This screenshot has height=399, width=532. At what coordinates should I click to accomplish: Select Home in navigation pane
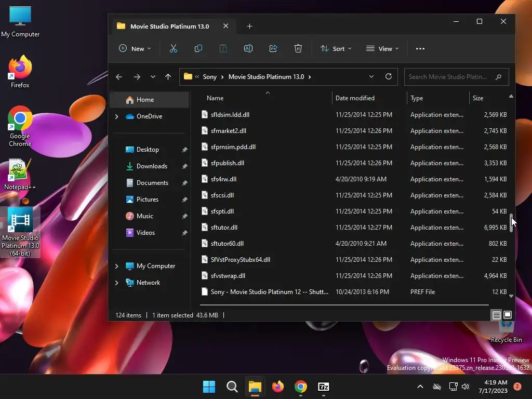click(x=149, y=100)
